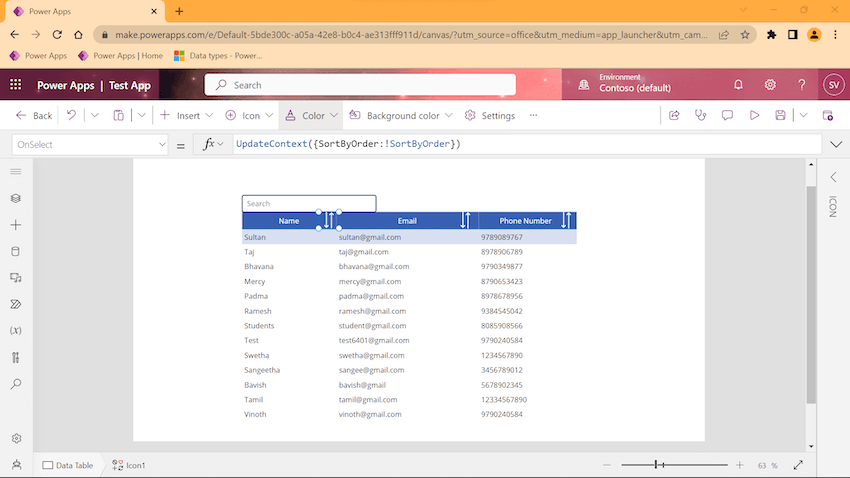Click the sort icon in Email column
The image size is (850, 478).
click(x=465, y=220)
